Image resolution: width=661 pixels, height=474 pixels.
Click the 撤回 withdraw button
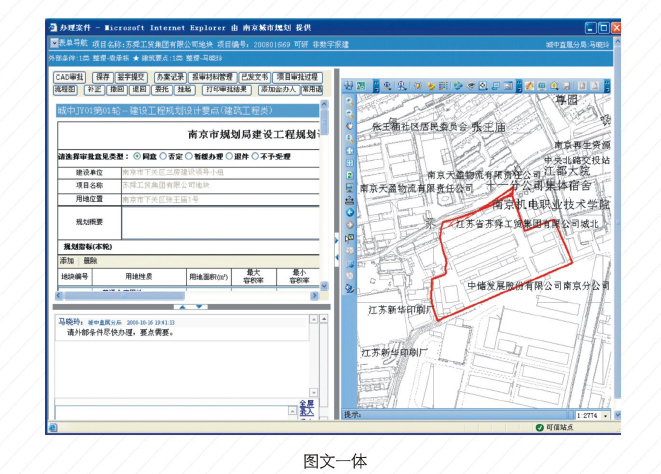tap(117, 89)
